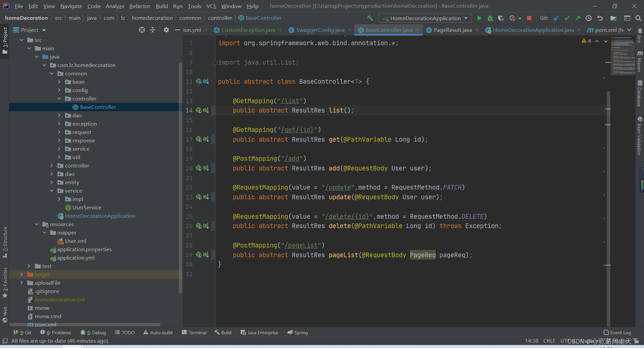Image resolution: width=644 pixels, height=348 pixels.
Task: Click Git Push green arrow icon
Action: click(578, 18)
